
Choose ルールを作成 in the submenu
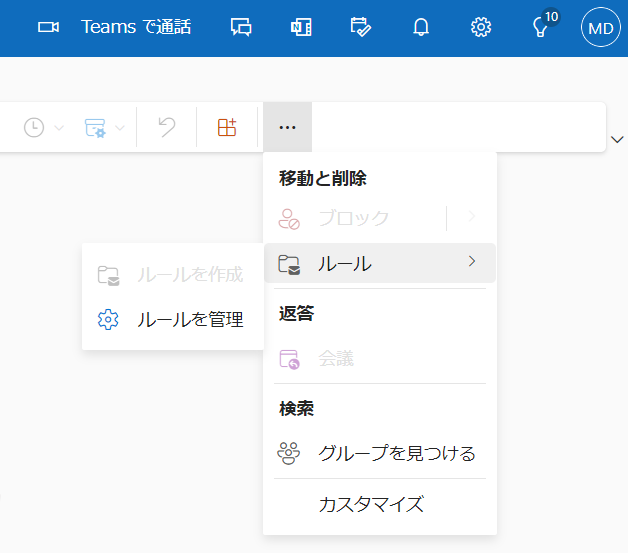click(173, 275)
